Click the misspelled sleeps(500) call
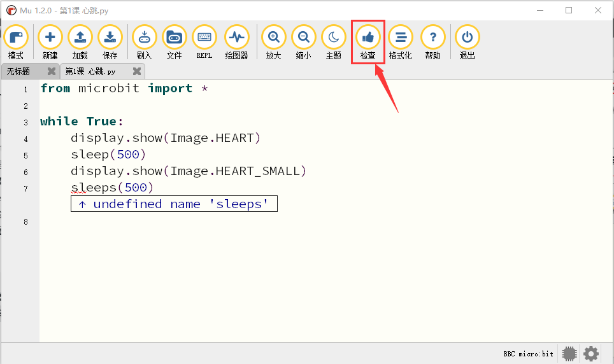 coord(112,188)
